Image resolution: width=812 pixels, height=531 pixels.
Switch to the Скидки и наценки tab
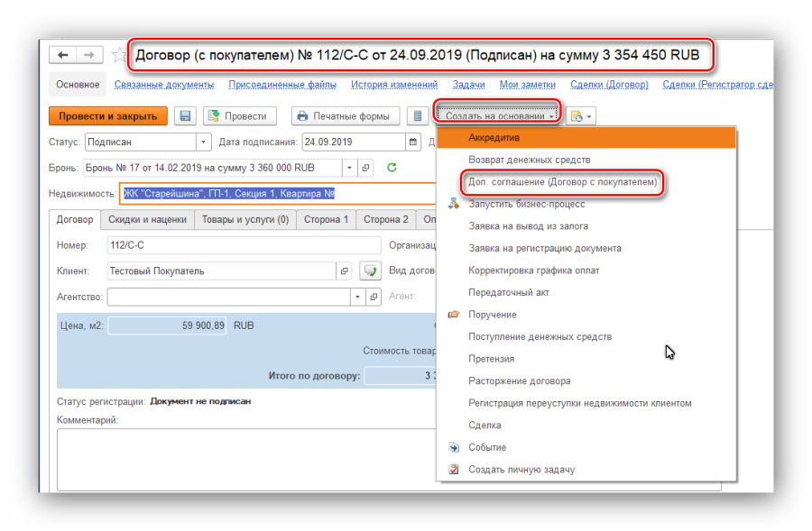147,219
